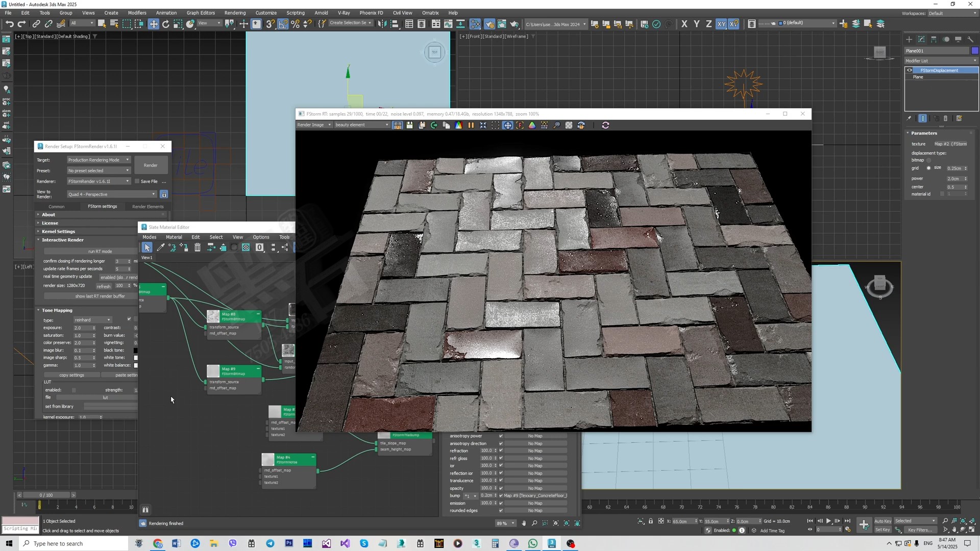Open the Rendering menu
Viewport: 980px width, 551px height.
[235, 13]
